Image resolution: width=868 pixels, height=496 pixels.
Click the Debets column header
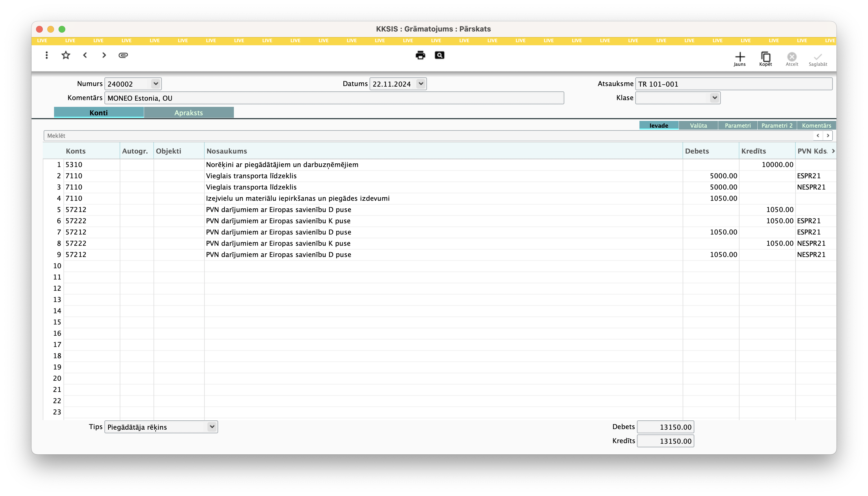(710, 151)
